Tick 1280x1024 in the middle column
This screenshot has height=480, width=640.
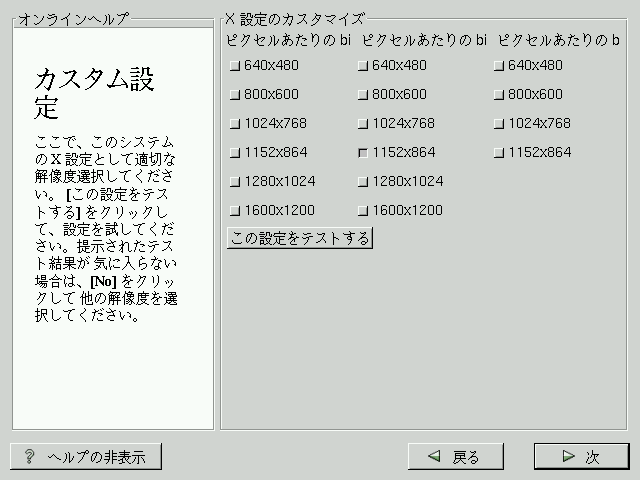pos(363,182)
